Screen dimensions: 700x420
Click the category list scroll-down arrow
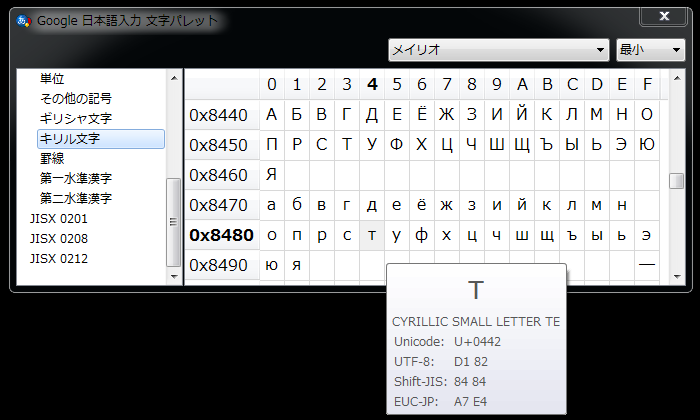[x=174, y=277]
